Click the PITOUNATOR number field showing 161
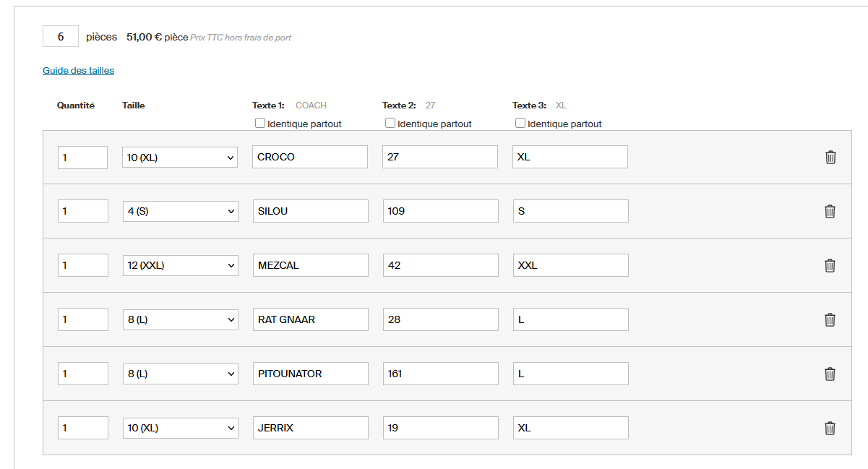 pos(440,374)
